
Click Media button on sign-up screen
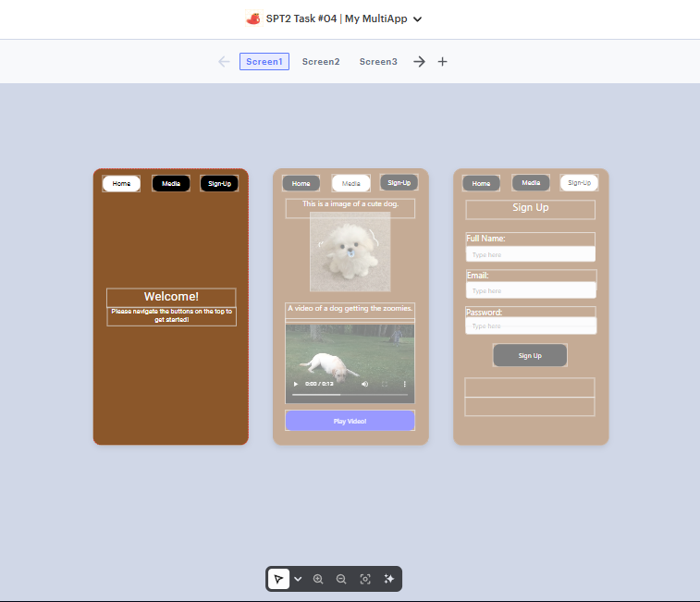coord(531,183)
